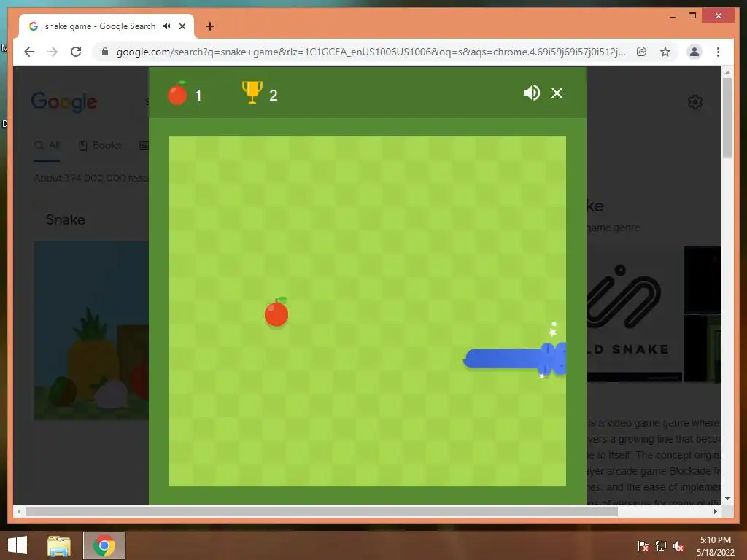The image size is (747, 560).
Task: Click the World Snake image thumbnail
Action: 634,314
